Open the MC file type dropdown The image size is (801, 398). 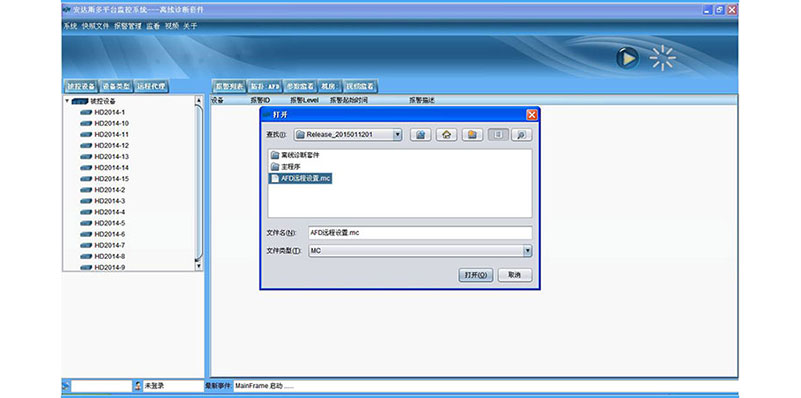(x=527, y=251)
